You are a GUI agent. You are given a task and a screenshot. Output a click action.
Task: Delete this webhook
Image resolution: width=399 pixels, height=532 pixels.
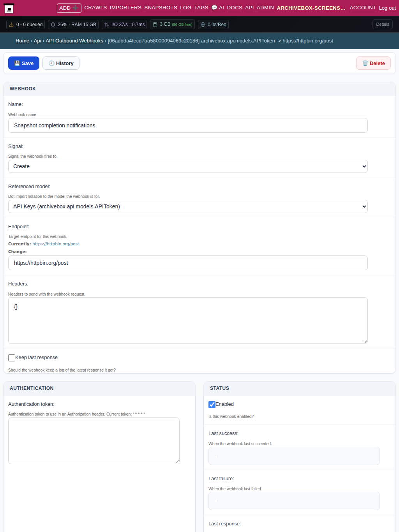pos(373,63)
